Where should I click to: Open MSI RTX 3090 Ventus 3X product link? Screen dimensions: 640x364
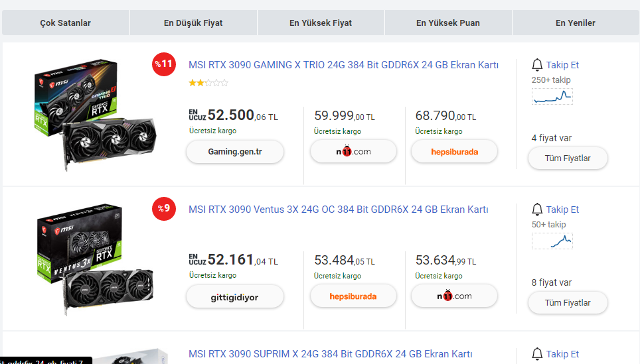tap(339, 210)
